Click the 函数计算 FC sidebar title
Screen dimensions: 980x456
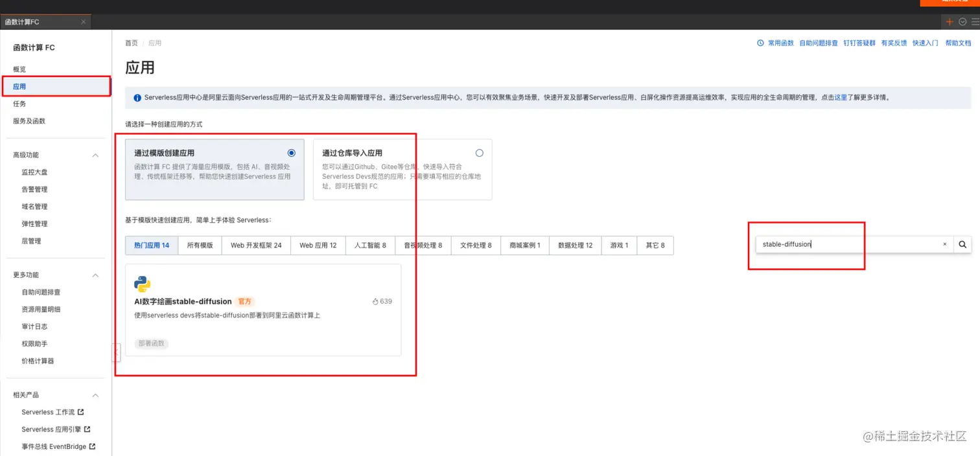34,48
